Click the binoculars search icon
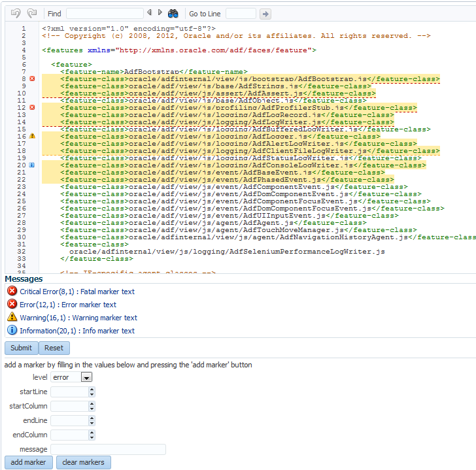This screenshot has width=476, height=470. click(x=173, y=13)
